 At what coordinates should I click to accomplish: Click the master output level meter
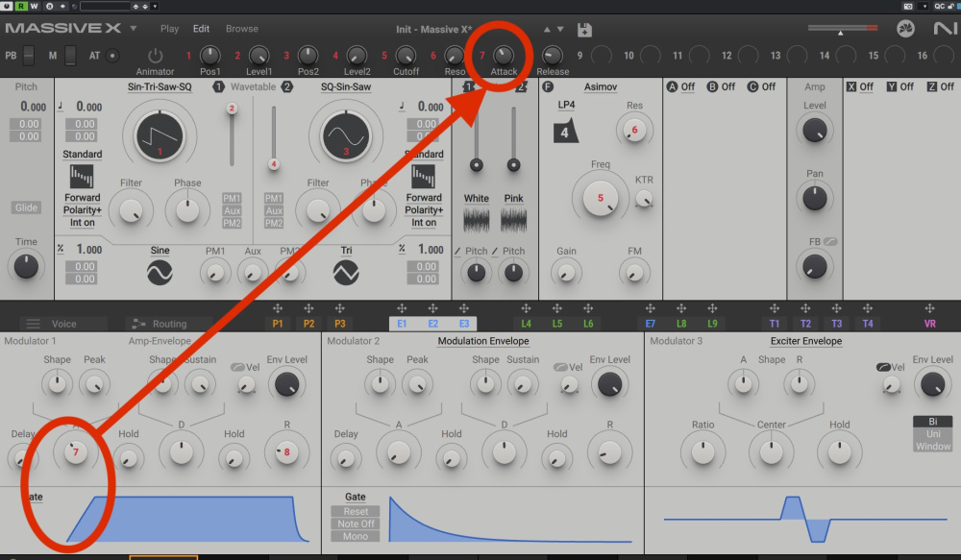click(843, 28)
